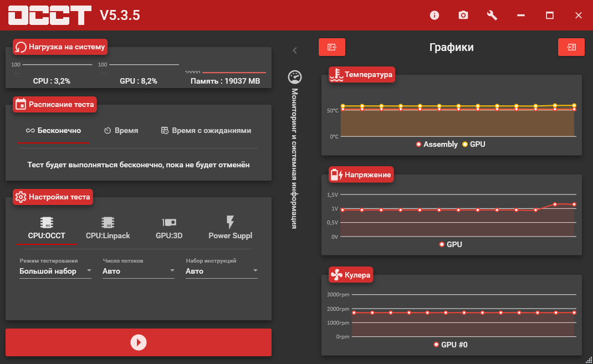The height and width of the screenshot is (364, 593).
Task: Click the "Мониторинг и системная информация" vertical label
Action: point(294,158)
